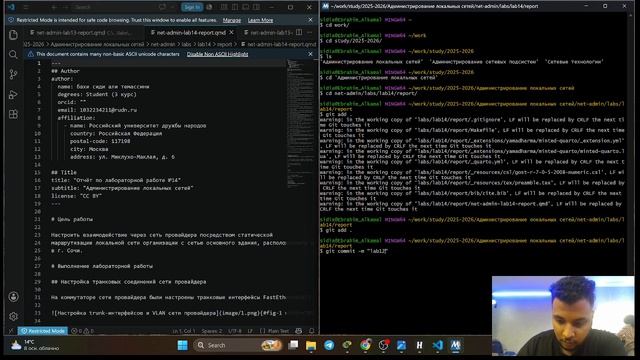Open the Windows Start menu
The width and height of the screenshot is (640, 360).
point(182,345)
